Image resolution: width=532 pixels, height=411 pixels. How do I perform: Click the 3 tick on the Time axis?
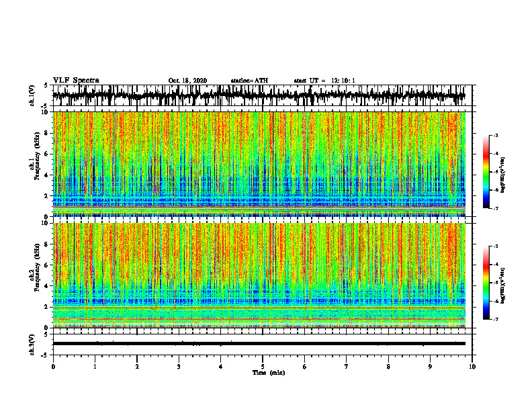(x=179, y=367)
